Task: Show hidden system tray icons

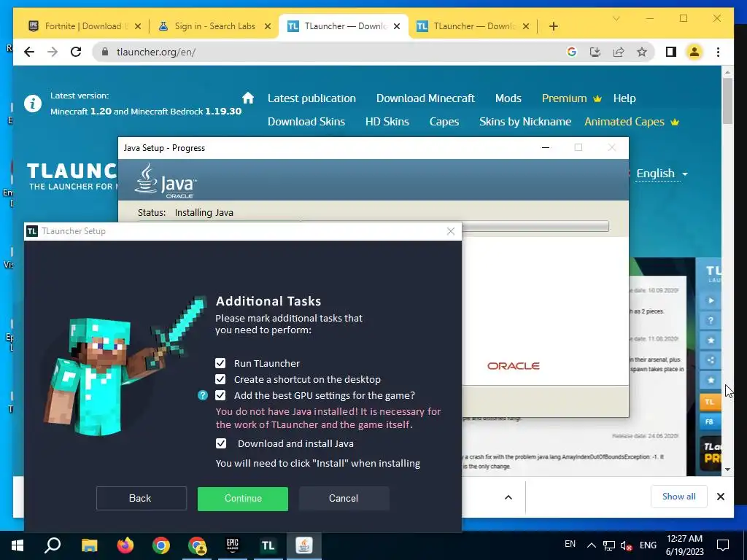Action: click(591, 545)
